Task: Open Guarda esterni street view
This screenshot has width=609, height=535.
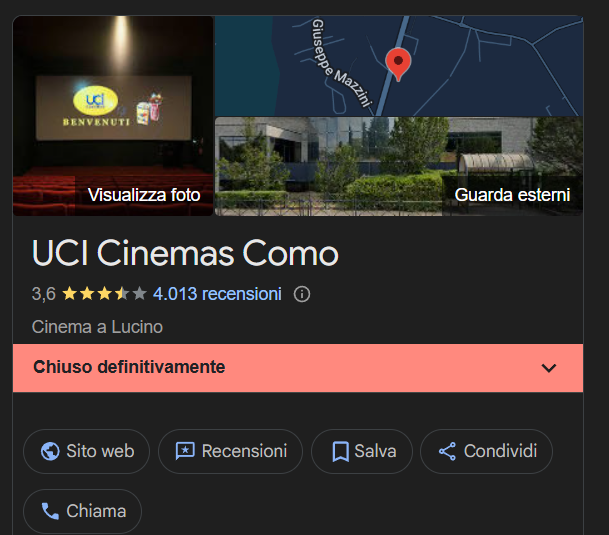Action: [399, 166]
